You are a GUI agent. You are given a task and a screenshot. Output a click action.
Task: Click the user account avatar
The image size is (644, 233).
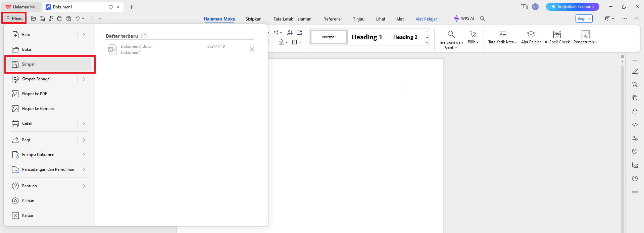[535, 7]
